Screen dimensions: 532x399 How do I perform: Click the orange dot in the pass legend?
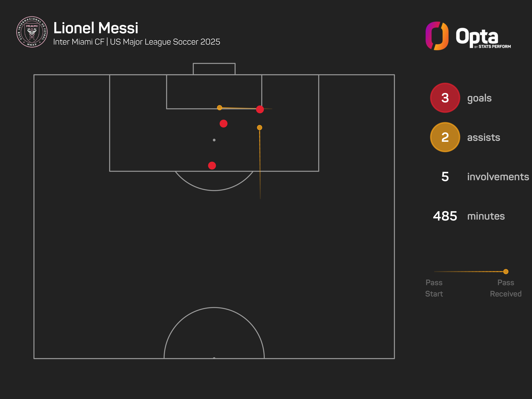tap(506, 272)
